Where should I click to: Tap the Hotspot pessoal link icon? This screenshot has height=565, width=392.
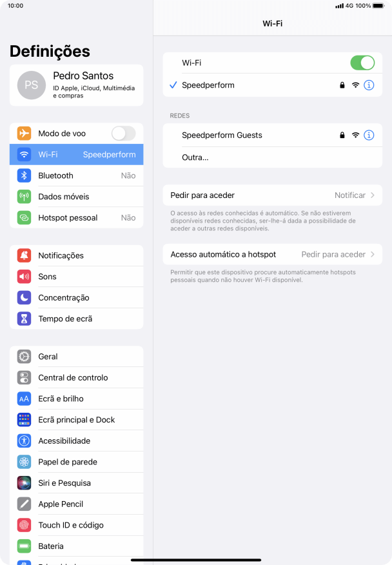tap(24, 217)
